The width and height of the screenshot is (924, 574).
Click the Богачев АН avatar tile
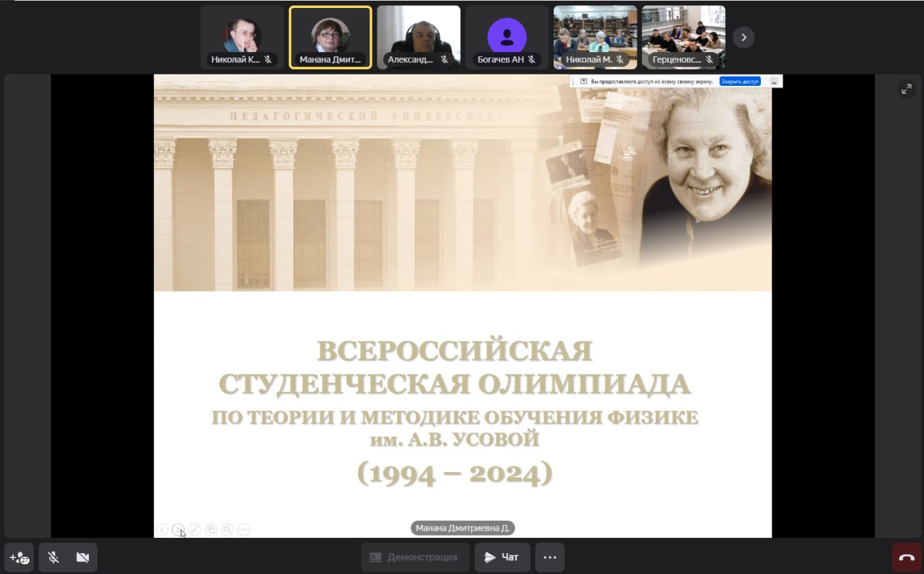(507, 38)
